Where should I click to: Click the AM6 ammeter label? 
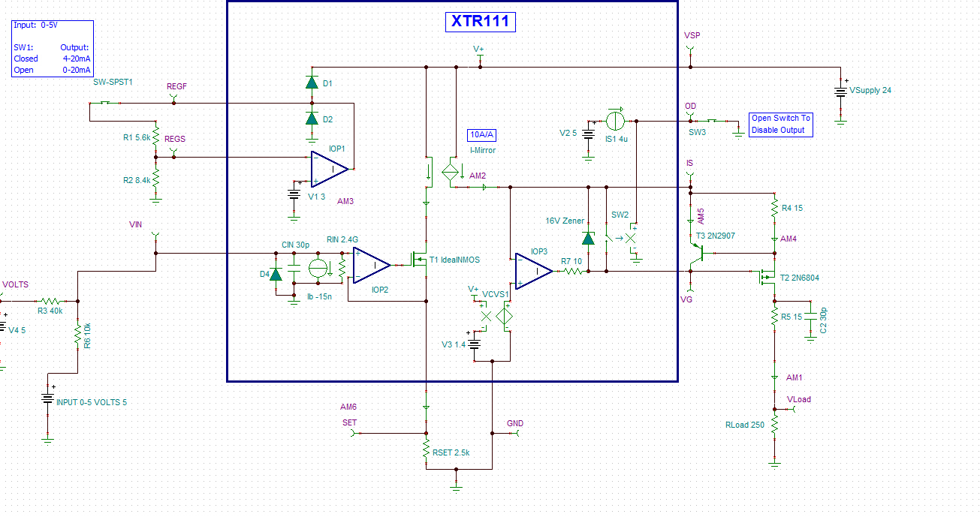[348, 407]
